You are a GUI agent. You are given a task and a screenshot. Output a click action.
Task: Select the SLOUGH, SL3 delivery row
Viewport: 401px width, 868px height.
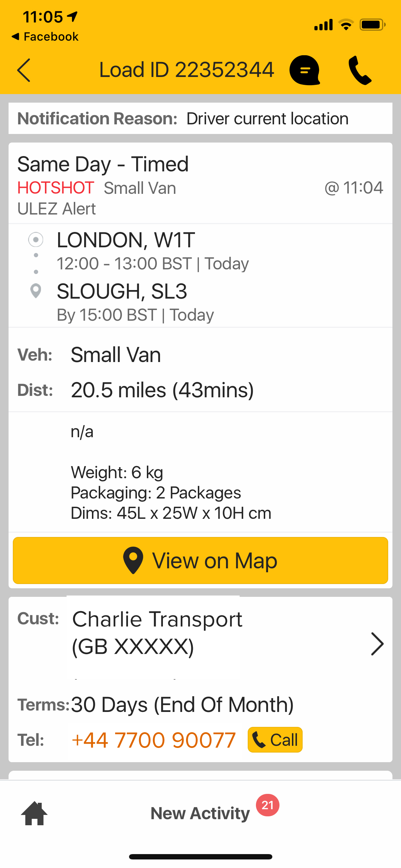122,291
